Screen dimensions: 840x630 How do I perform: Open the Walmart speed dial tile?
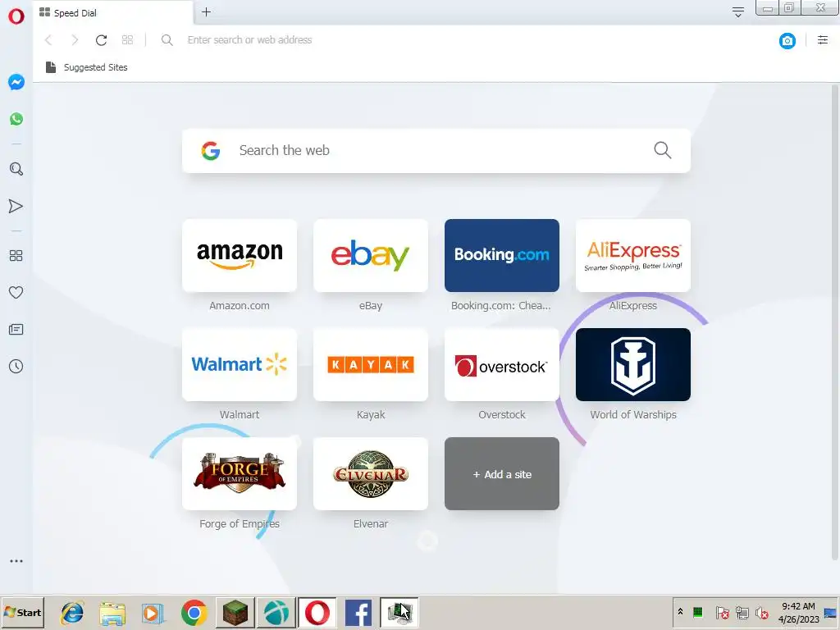pos(240,364)
